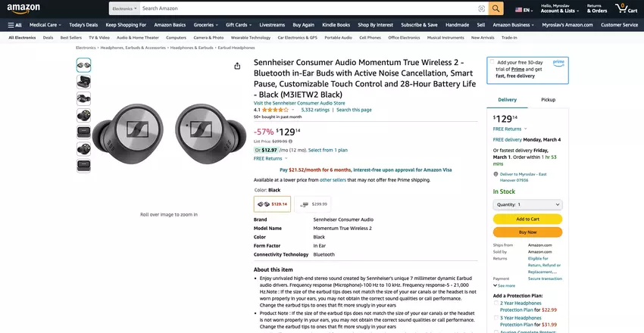Click the orange search magnifier button
Screen dimensions: 644x333
(496, 8)
